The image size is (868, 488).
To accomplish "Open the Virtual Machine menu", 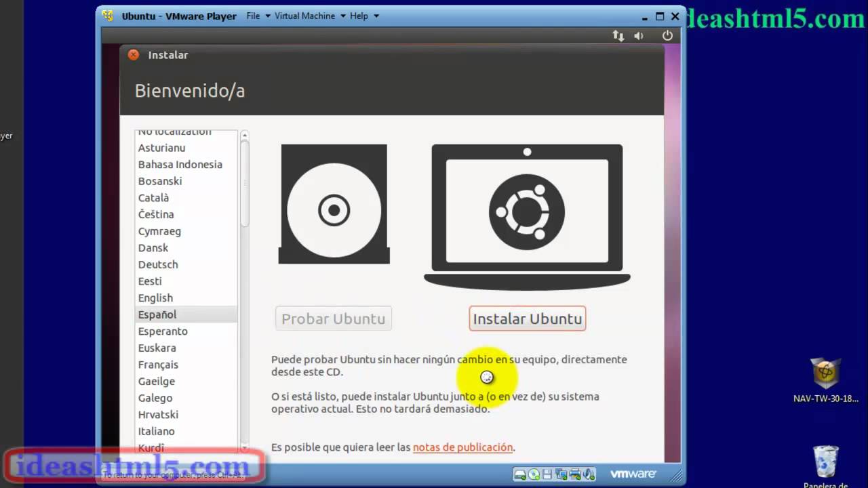I will pyautogui.click(x=304, y=16).
